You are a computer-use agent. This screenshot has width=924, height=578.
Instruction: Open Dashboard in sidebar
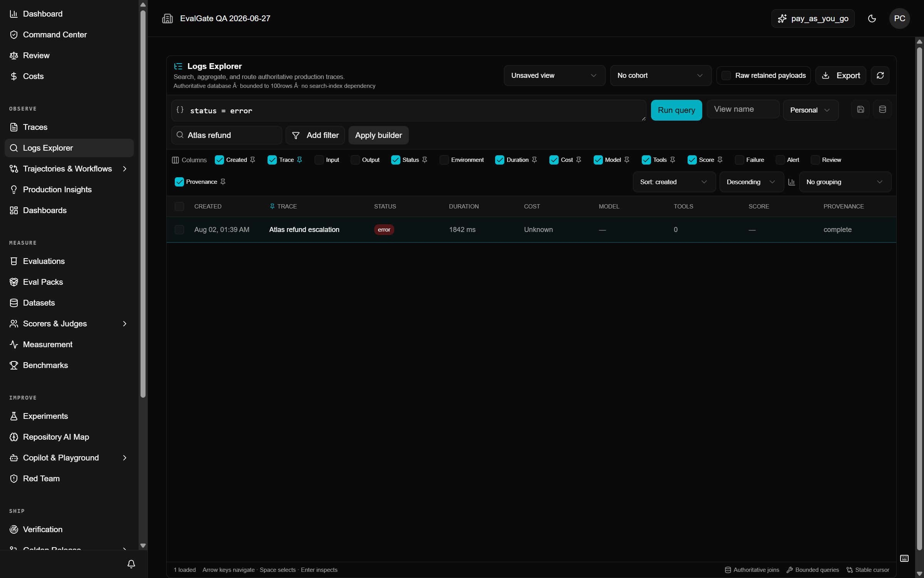click(x=69, y=14)
